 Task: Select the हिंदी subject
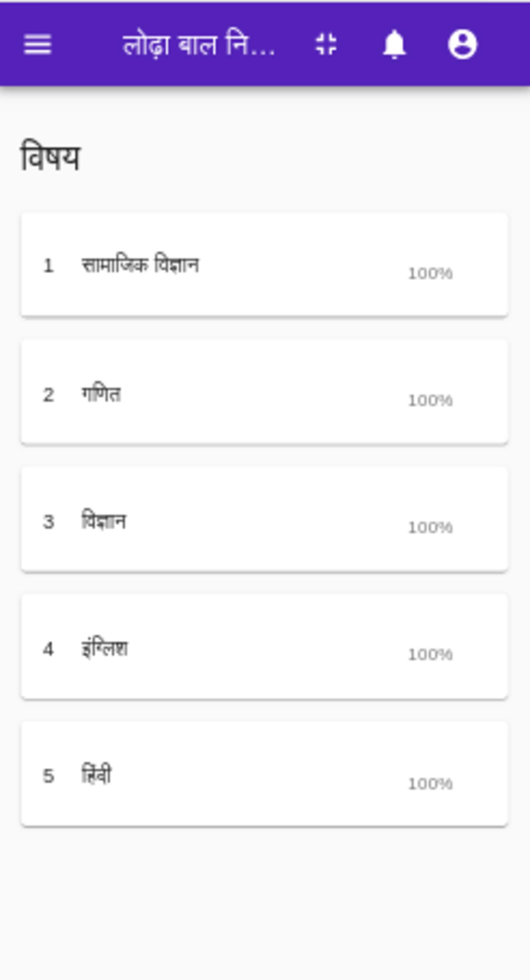[265, 773]
